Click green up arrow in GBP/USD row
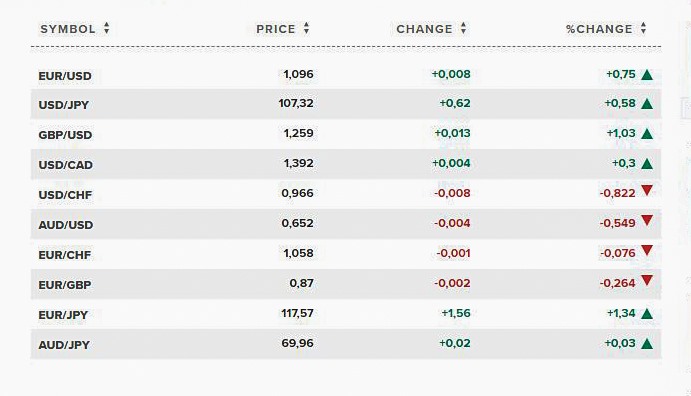 pos(647,134)
